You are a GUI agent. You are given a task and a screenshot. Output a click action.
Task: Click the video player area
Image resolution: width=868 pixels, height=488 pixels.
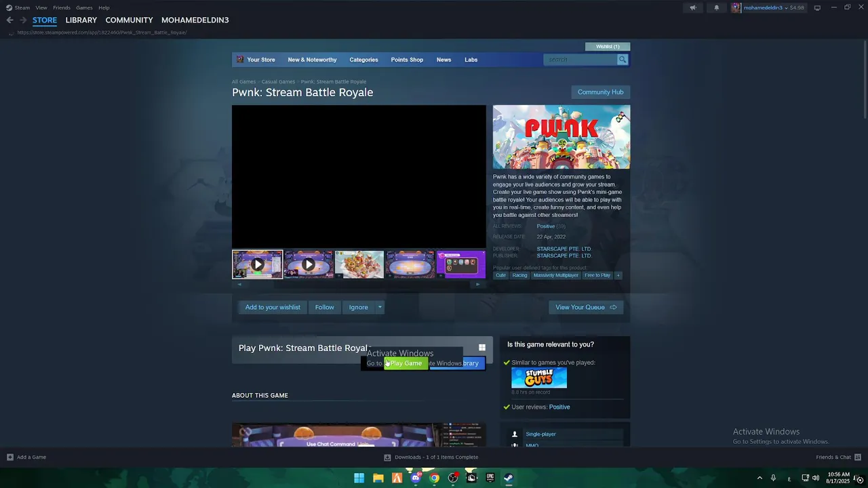359,176
